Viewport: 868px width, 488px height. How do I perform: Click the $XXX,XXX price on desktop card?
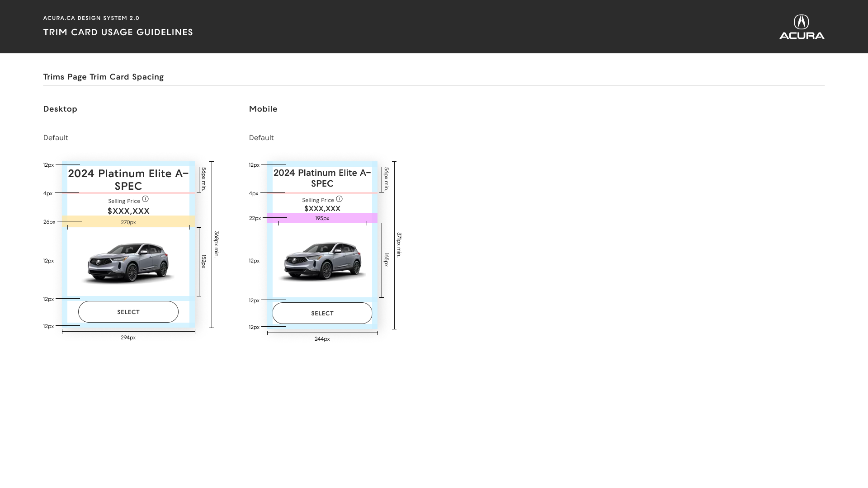click(128, 211)
